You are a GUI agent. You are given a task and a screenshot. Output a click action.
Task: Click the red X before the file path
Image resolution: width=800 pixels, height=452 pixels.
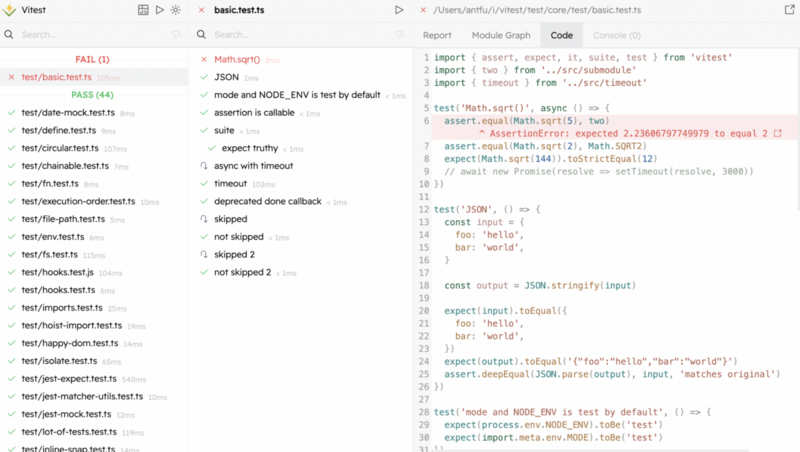(x=423, y=10)
